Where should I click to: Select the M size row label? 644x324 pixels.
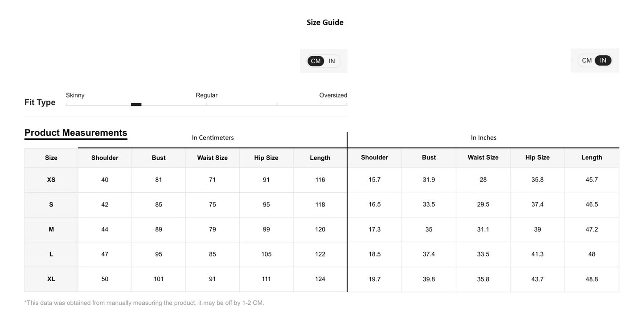pos(51,230)
